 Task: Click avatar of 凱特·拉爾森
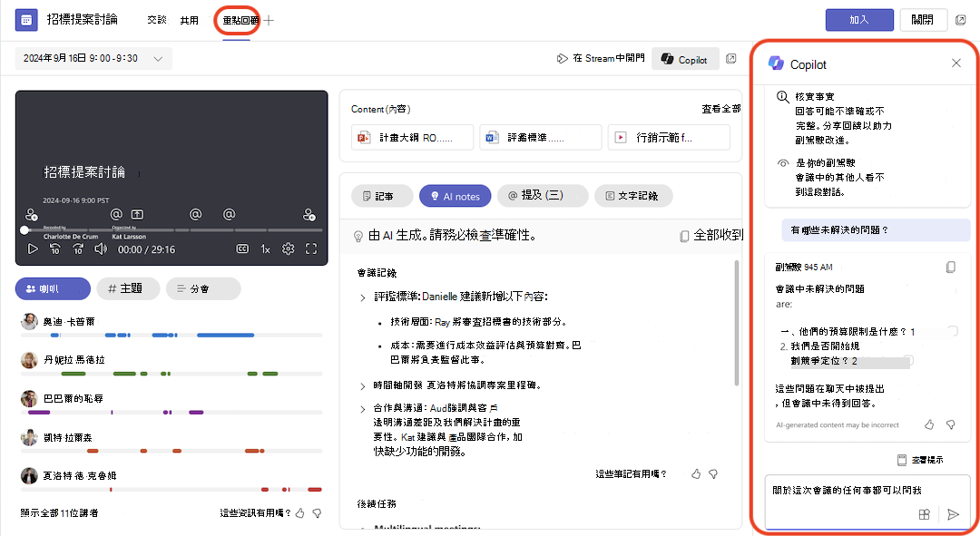tap(29, 437)
